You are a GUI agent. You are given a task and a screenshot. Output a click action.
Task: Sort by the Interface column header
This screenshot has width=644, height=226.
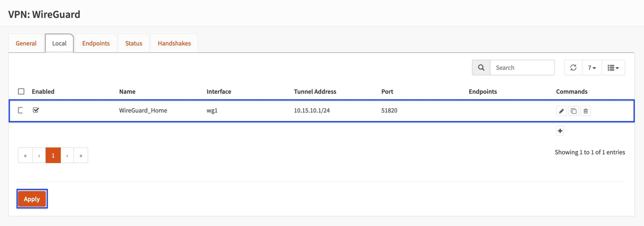(219, 92)
